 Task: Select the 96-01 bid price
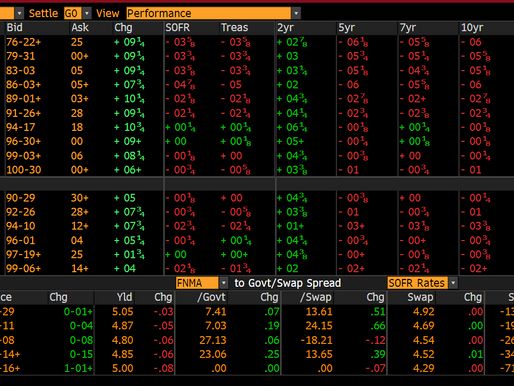click(21, 240)
